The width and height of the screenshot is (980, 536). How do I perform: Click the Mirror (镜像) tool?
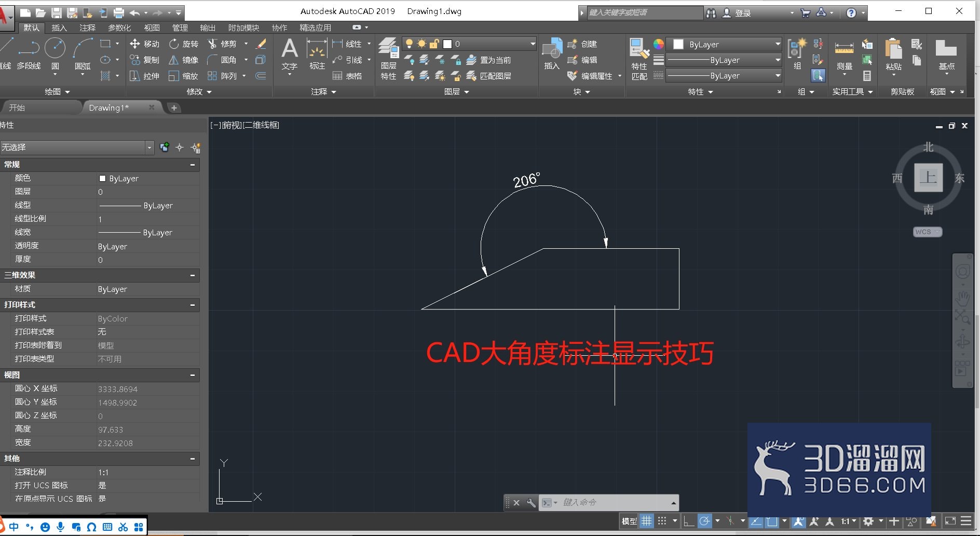[x=184, y=60]
